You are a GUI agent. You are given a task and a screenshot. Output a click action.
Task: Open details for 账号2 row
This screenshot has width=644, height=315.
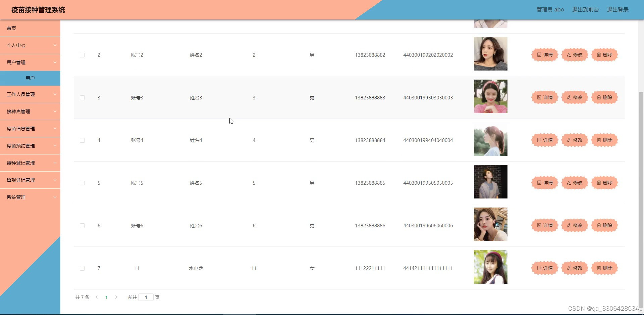pyautogui.click(x=545, y=55)
